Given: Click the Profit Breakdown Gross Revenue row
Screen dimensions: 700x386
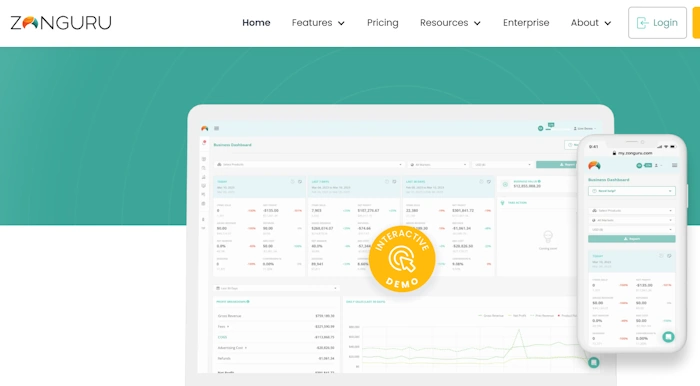Looking at the screenshot, I should (x=276, y=316).
